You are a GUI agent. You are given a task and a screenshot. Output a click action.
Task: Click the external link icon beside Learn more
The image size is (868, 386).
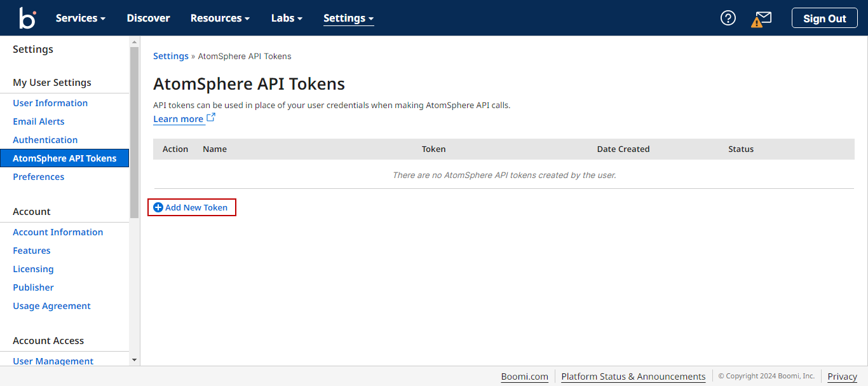pos(211,118)
